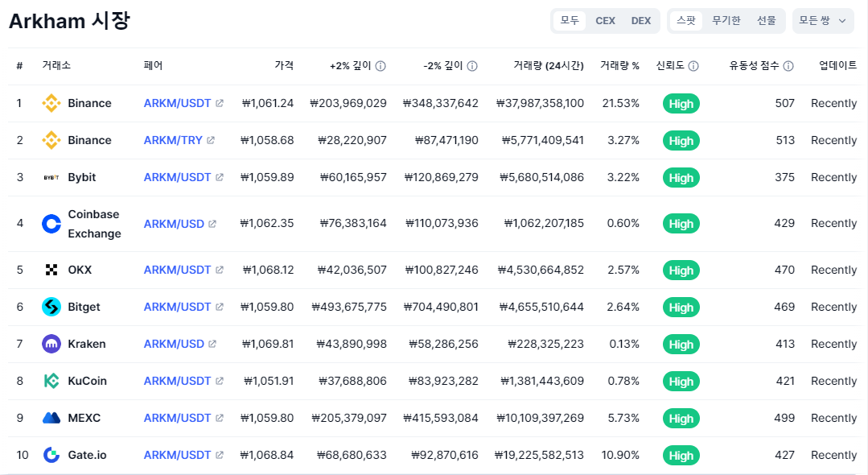Click the Binance logo in ARKM/TRY row
The image size is (868, 475).
click(51, 140)
